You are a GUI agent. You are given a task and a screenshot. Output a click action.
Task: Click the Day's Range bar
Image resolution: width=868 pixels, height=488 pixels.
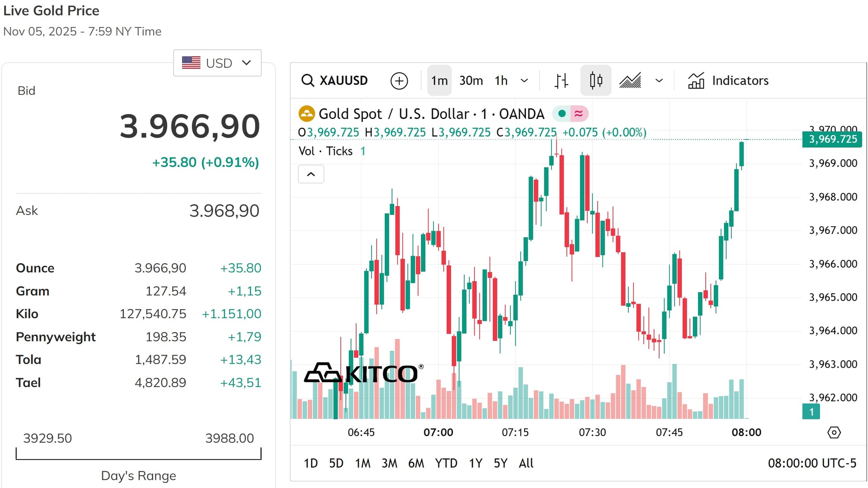tap(138, 454)
